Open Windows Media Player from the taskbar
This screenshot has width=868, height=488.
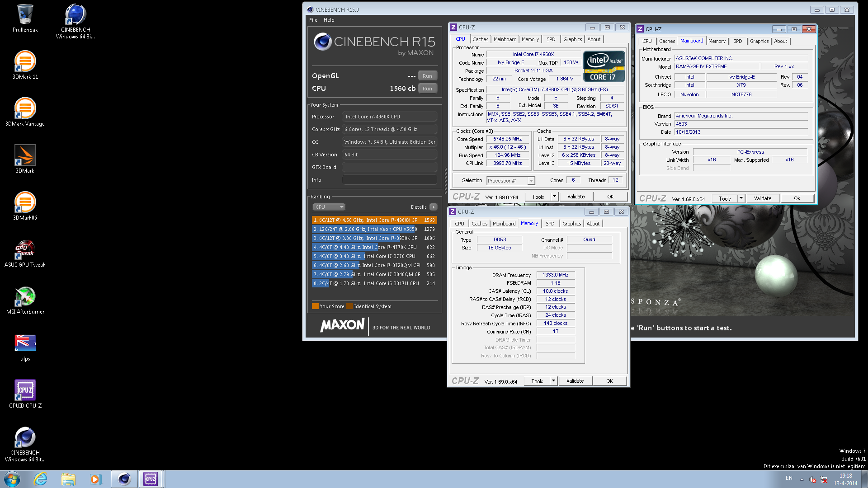click(95, 479)
